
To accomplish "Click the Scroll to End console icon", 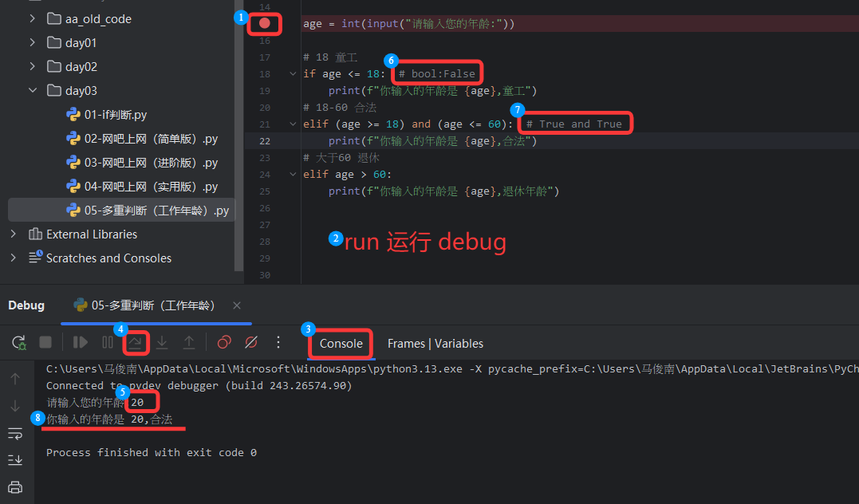I will click(x=15, y=459).
